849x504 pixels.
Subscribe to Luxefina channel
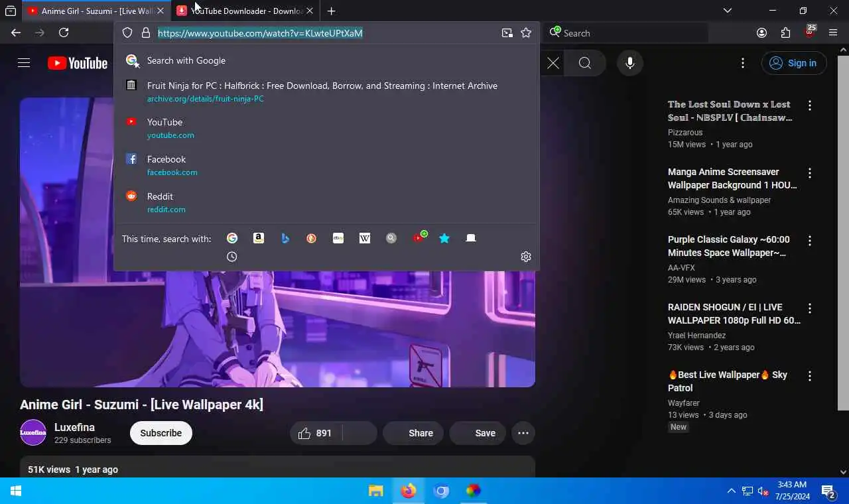click(161, 433)
